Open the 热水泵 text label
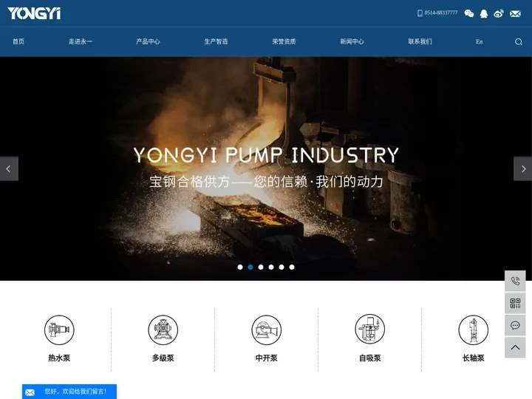The image size is (532, 399). click(59, 358)
